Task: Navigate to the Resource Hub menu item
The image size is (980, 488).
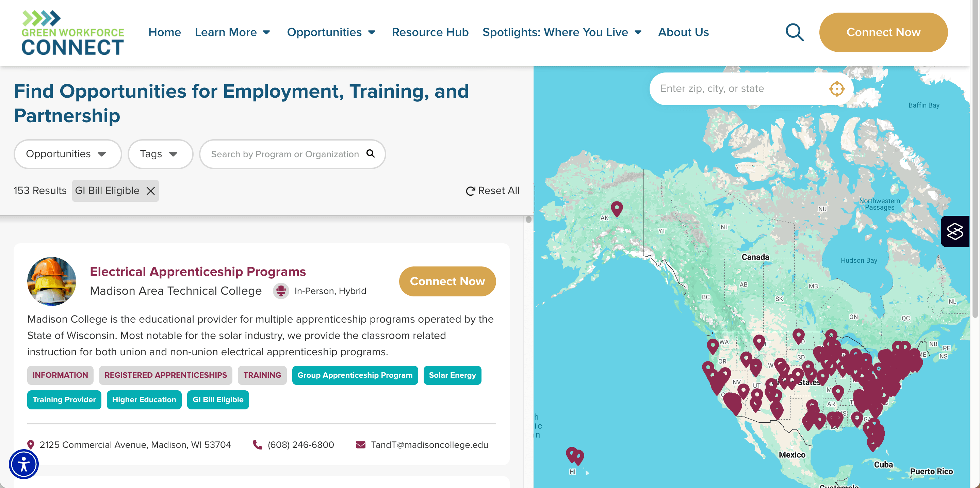Action: pyautogui.click(x=430, y=32)
